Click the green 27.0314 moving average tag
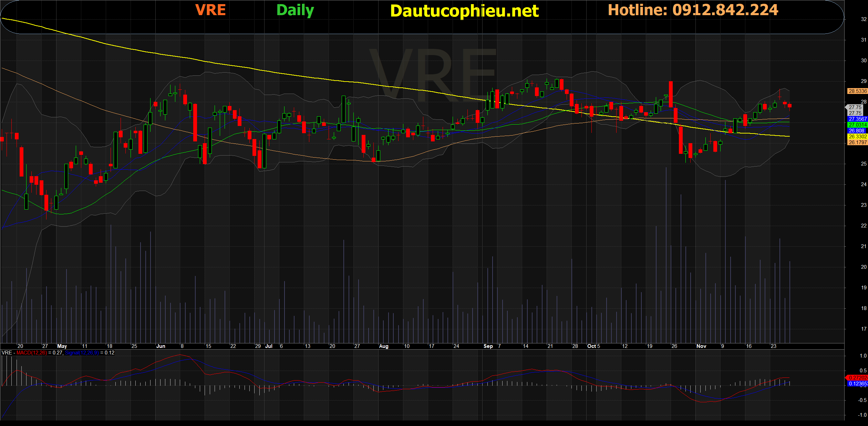Image resolution: width=868 pixels, height=426 pixels. (857, 125)
